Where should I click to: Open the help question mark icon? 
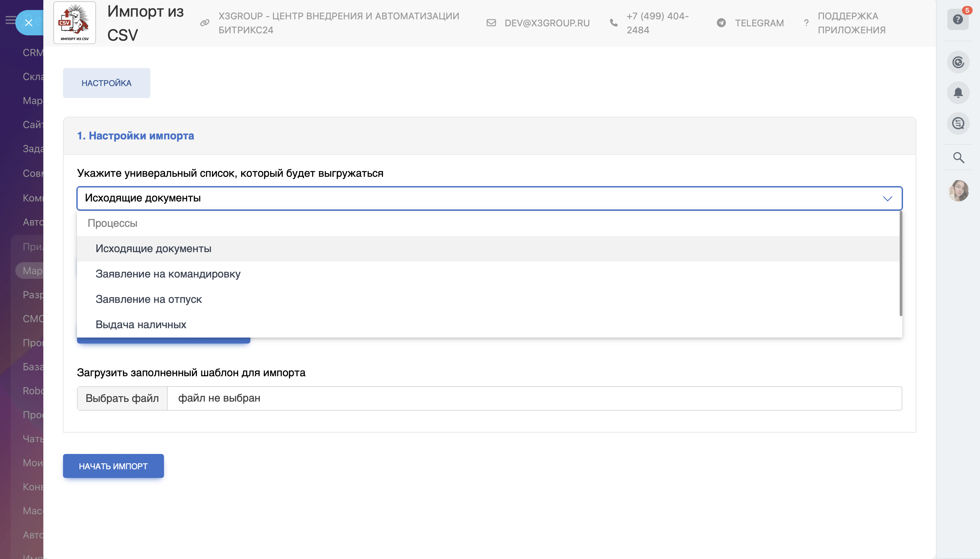(x=958, y=20)
